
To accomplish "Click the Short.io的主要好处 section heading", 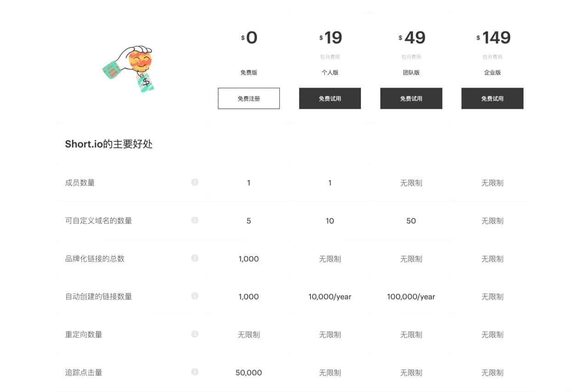I will point(109,144).
